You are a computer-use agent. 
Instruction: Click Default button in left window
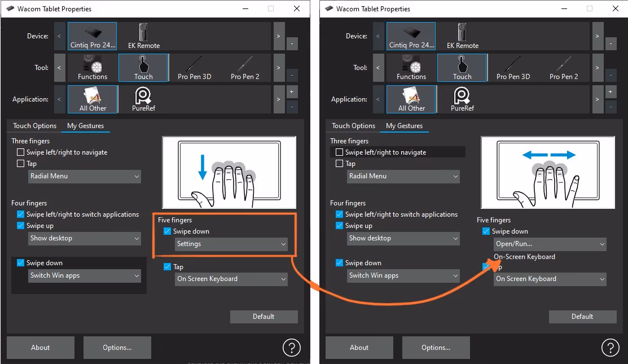(264, 317)
